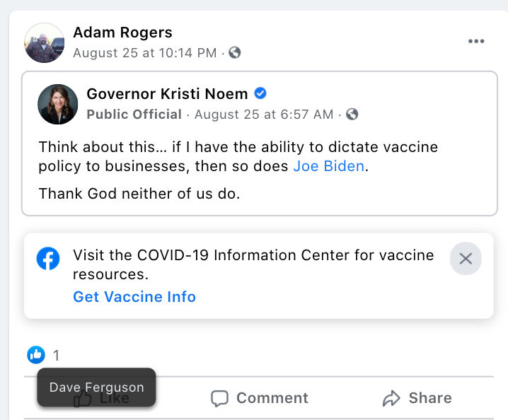Click Adam Rogers' profile picture
508x420 pixels.
45,42
